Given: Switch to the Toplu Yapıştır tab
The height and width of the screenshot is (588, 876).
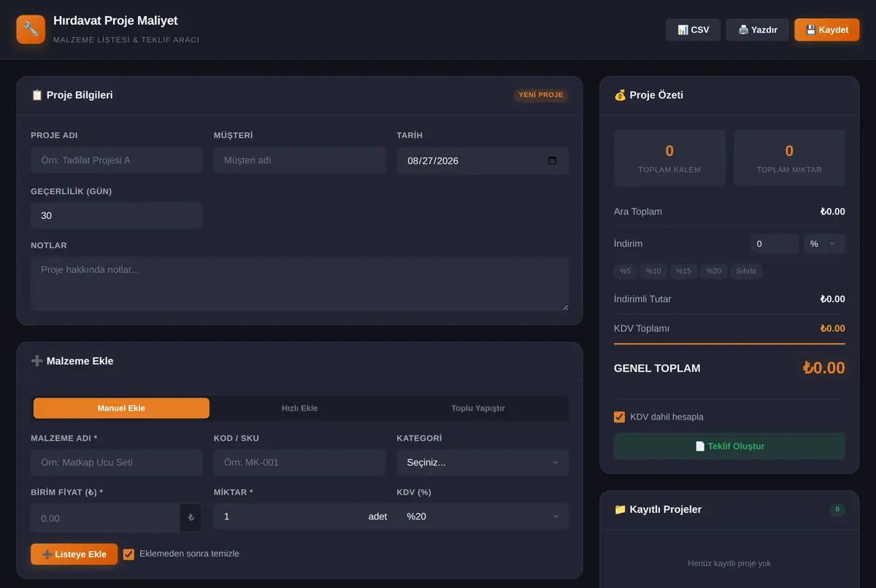Looking at the screenshot, I should click(478, 408).
